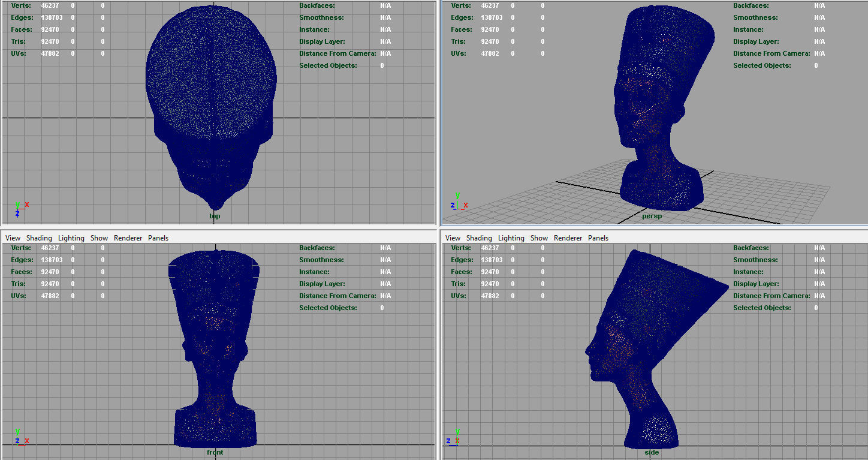The height and width of the screenshot is (460, 868).
Task: Open the Panels menu in the front panel
Action: pos(158,238)
